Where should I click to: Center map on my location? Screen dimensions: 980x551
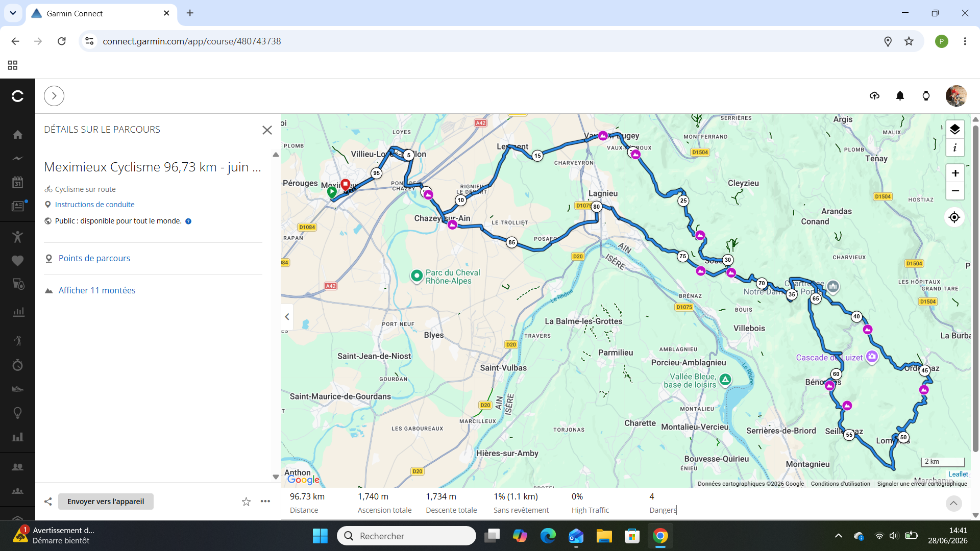click(954, 217)
